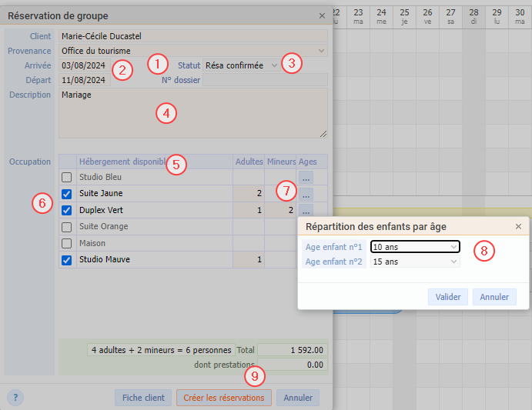Close the Réservation de groupe dialog
The image size is (532, 410).
[322, 15]
